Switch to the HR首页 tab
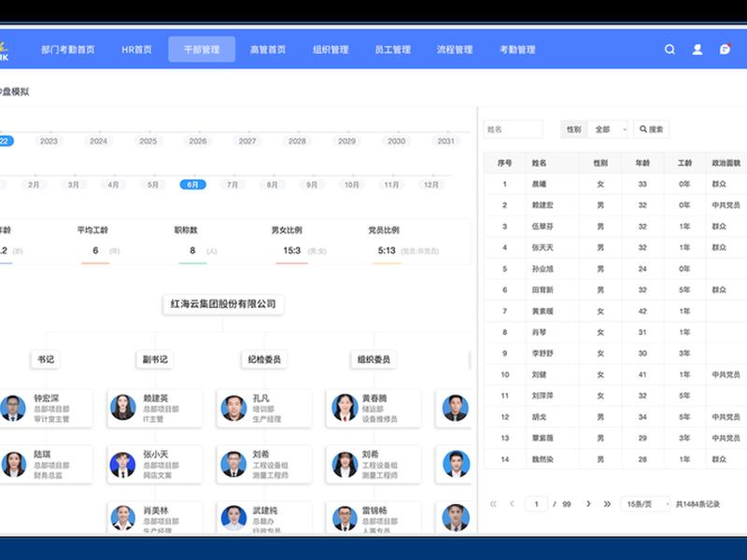The width and height of the screenshot is (747, 560). (x=136, y=49)
